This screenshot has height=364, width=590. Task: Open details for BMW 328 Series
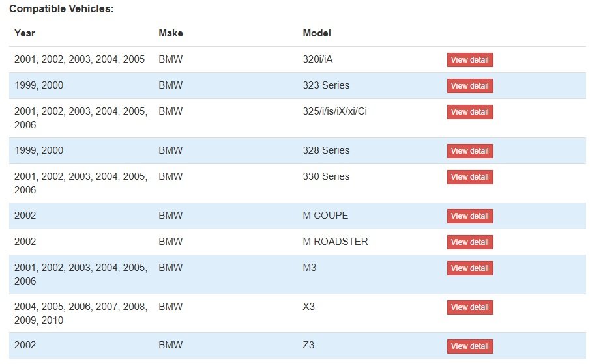[469, 151]
